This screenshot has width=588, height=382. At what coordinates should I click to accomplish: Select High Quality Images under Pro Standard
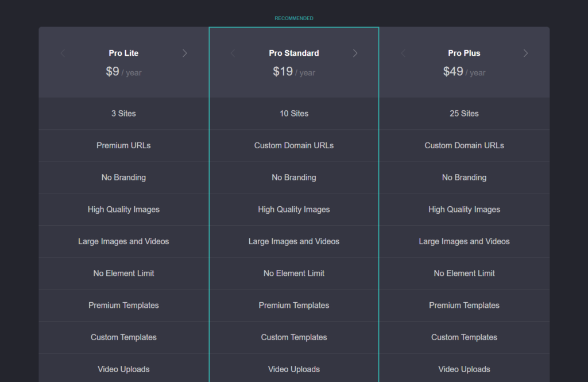click(x=293, y=209)
